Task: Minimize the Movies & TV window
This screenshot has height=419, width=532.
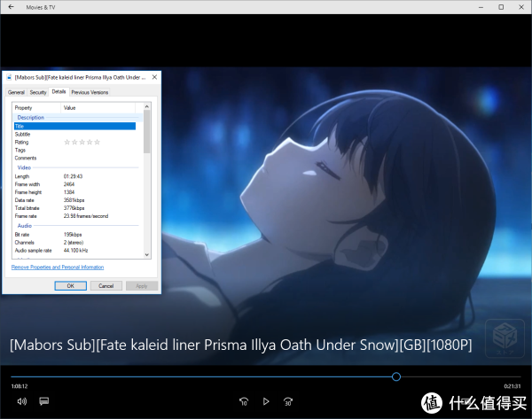Action: point(481,7)
